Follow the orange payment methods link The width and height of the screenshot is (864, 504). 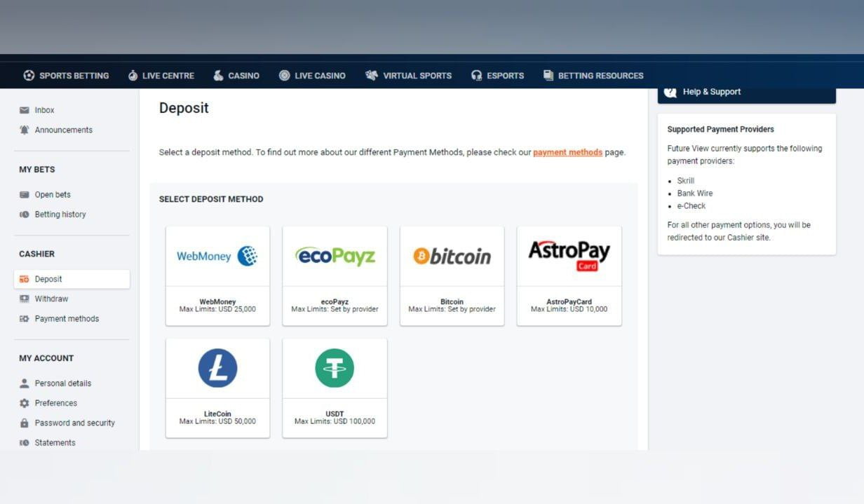click(x=567, y=152)
